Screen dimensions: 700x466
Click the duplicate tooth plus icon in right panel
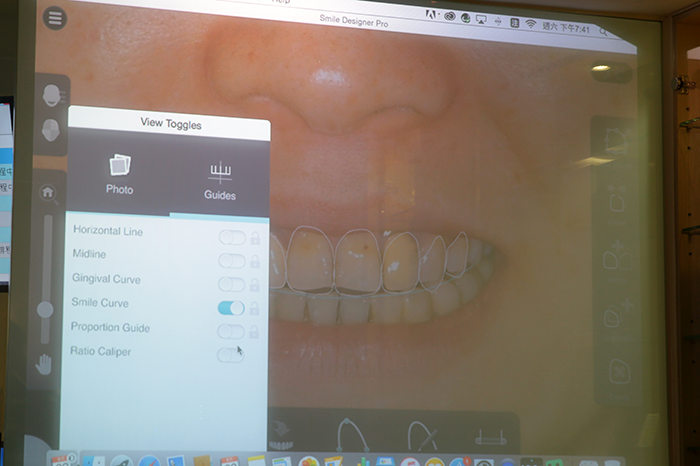pyautogui.click(x=619, y=314)
